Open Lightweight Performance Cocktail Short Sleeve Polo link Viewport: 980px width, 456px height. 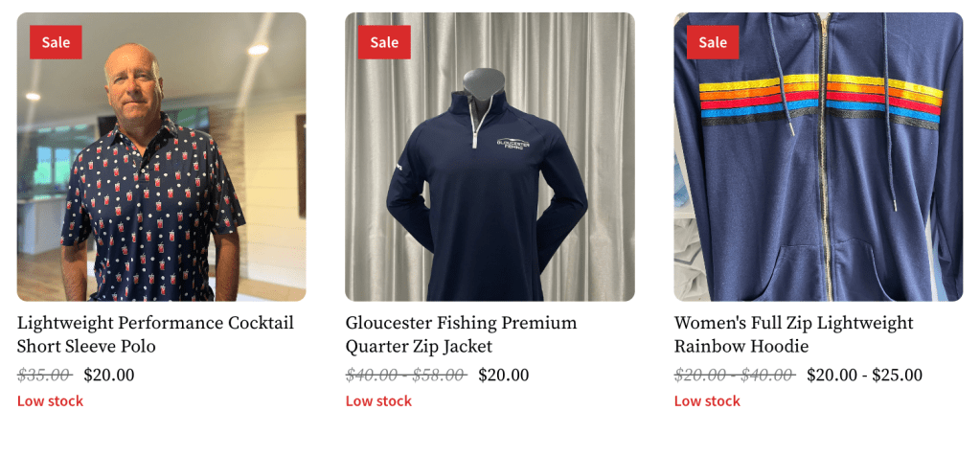155,334
